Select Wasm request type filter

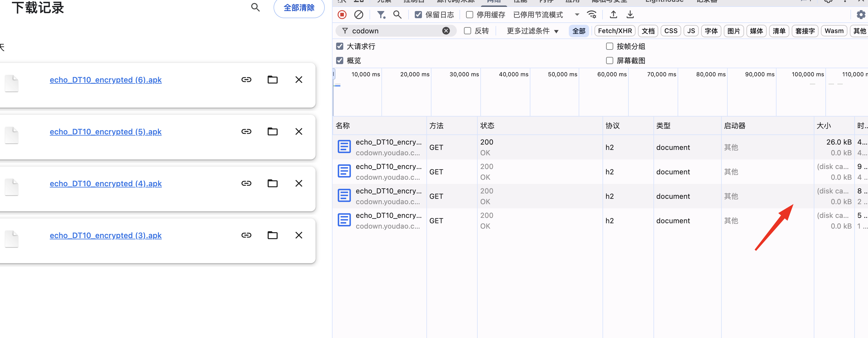(x=834, y=31)
